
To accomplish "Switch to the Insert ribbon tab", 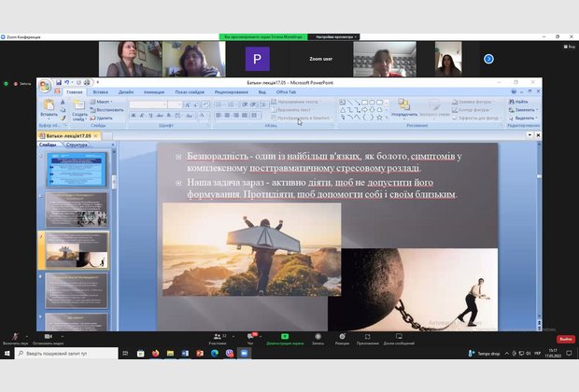I will point(100,92).
